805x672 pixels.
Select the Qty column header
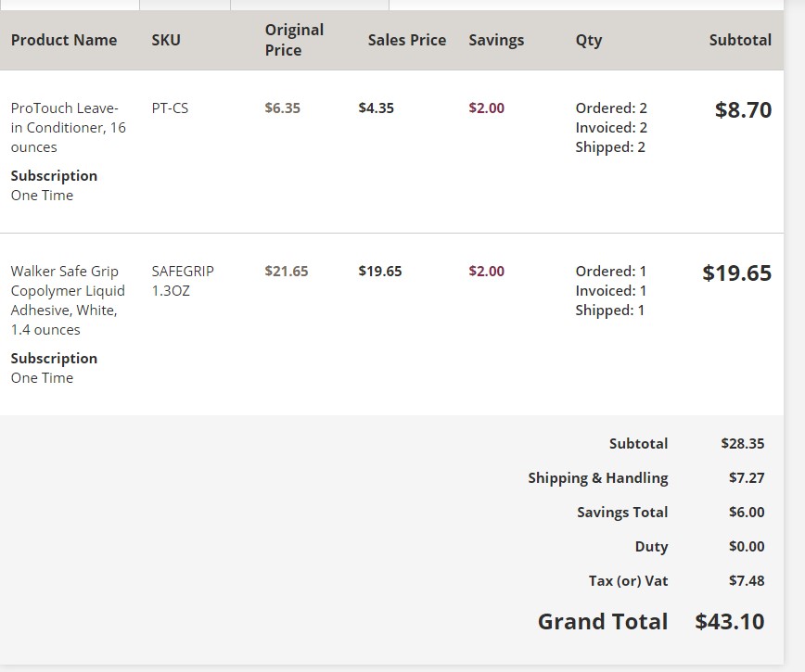click(588, 40)
